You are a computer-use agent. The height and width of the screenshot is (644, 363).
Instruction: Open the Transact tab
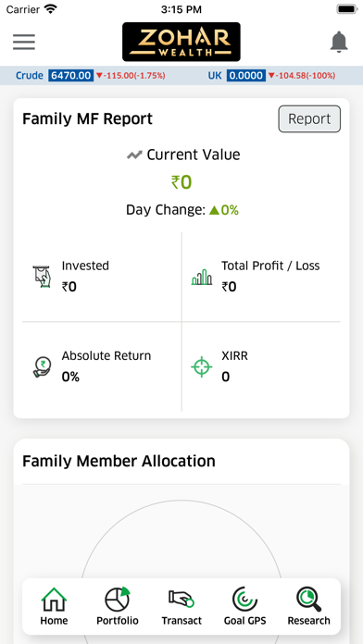181,606
